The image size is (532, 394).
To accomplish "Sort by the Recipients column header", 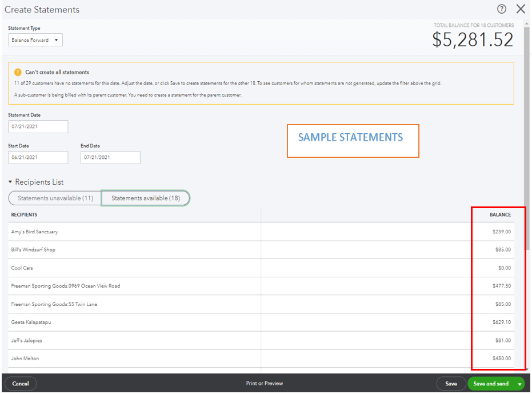I will coord(24,214).
